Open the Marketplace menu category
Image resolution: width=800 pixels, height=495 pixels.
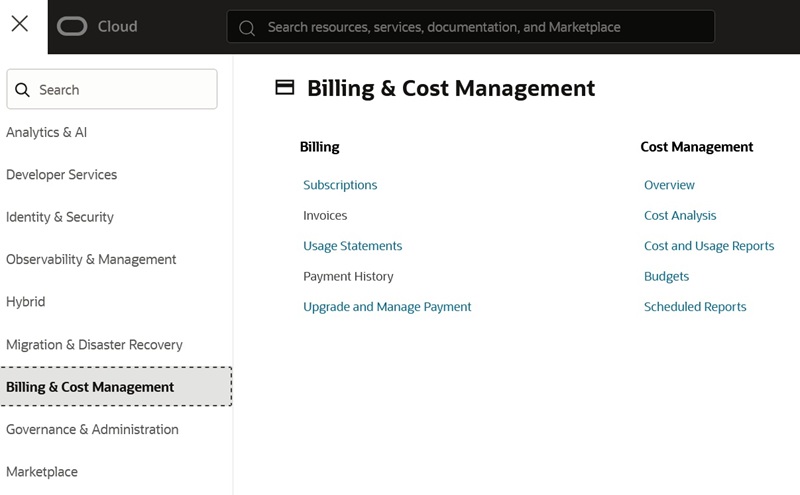(x=42, y=472)
